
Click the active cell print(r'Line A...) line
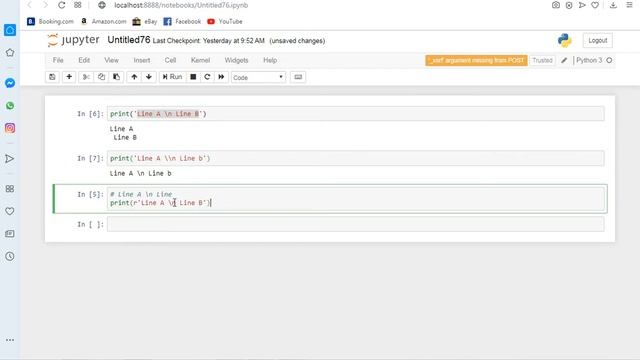[x=160, y=203]
